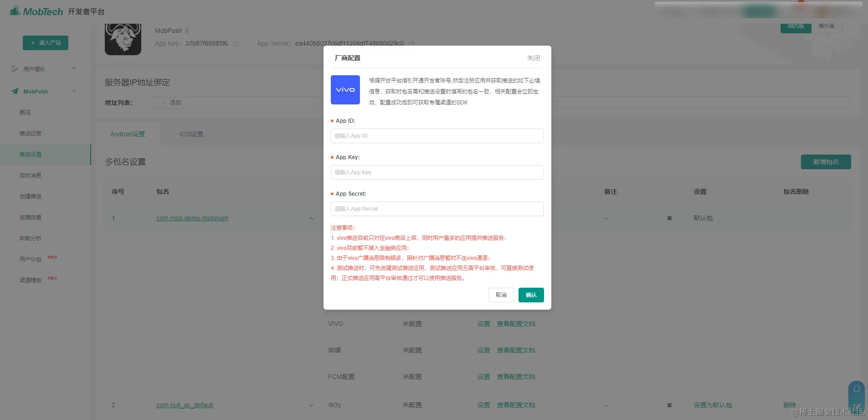
Task: Open 渠道模板 in the sidebar
Action: point(31,280)
